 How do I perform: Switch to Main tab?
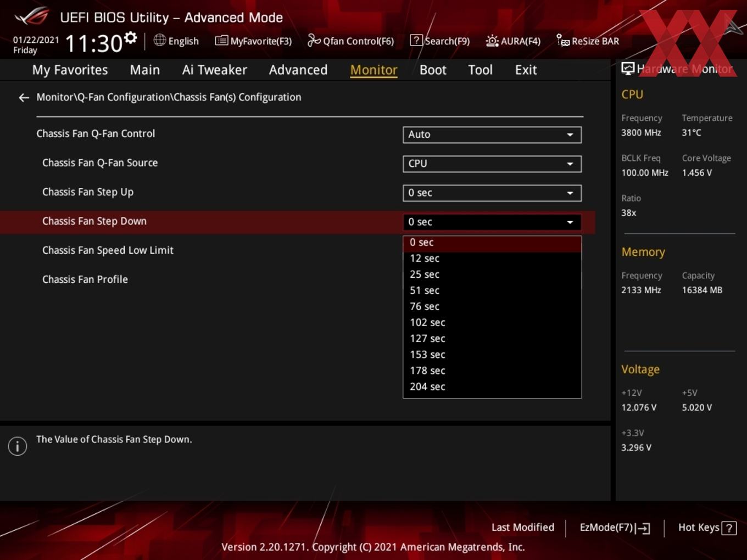click(145, 70)
